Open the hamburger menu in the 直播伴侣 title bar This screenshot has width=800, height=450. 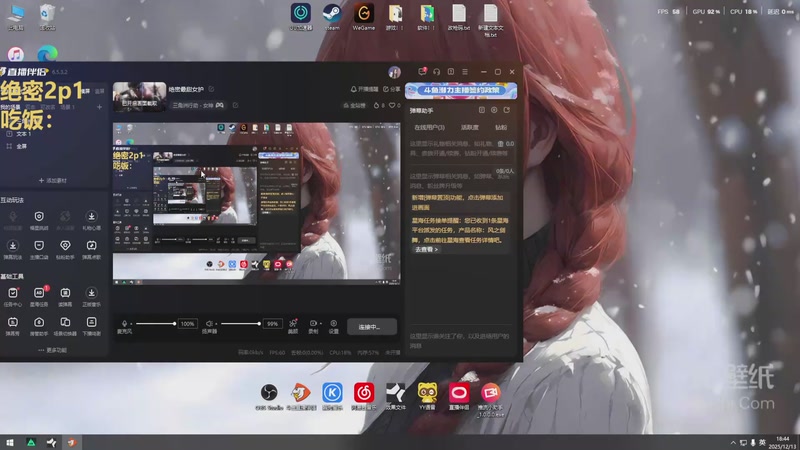tap(465, 72)
